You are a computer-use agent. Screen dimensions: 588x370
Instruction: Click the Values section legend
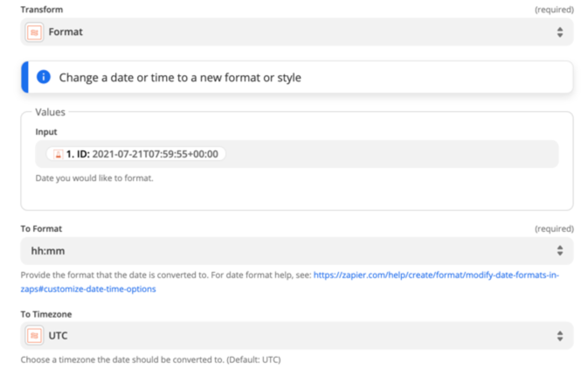50,112
